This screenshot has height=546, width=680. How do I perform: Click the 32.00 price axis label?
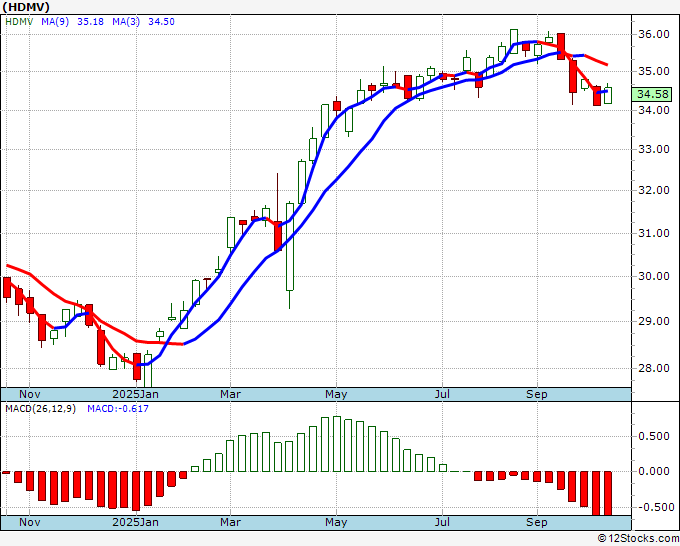(x=654, y=190)
